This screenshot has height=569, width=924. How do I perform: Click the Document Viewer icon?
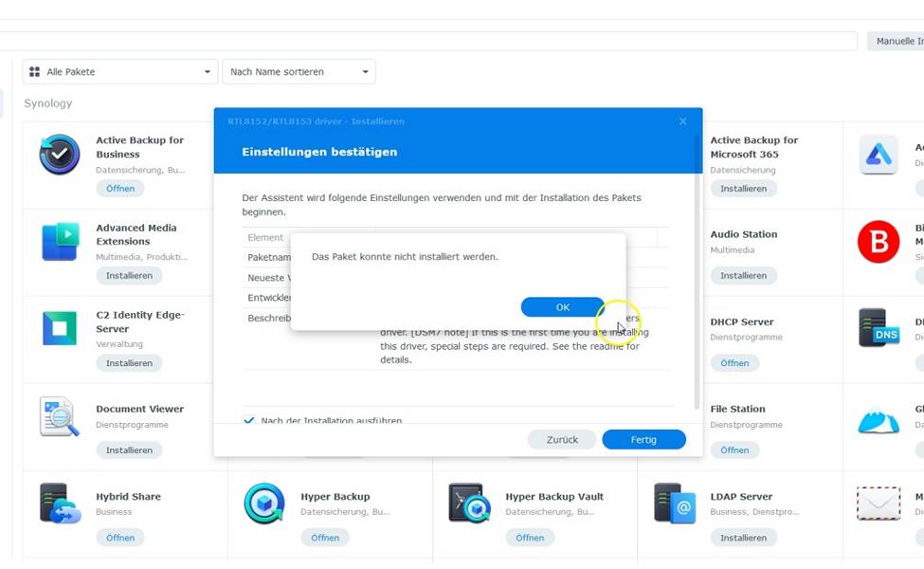tap(60, 416)
